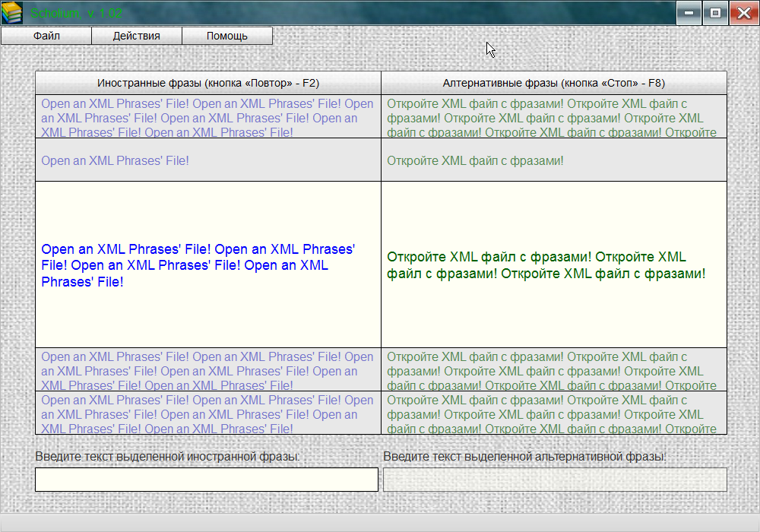The width and height of the screenshot is (760, 532).
Task: Select the top-row Russian phrase cell
Action: pos(554,117)
